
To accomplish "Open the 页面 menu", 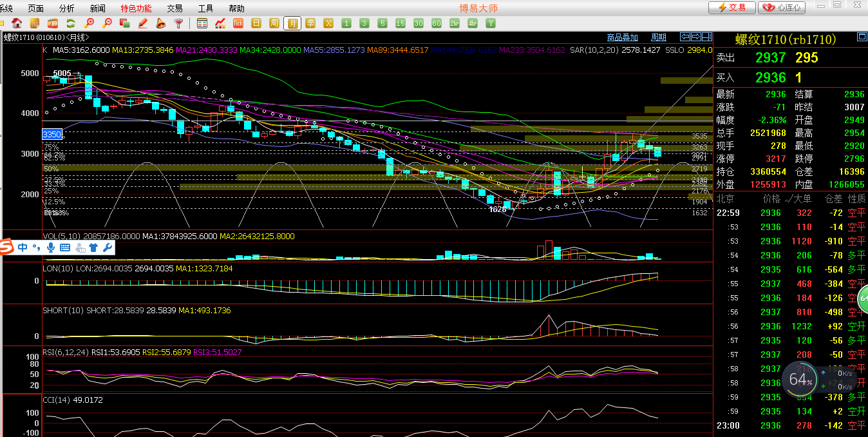I will [36, 8].
